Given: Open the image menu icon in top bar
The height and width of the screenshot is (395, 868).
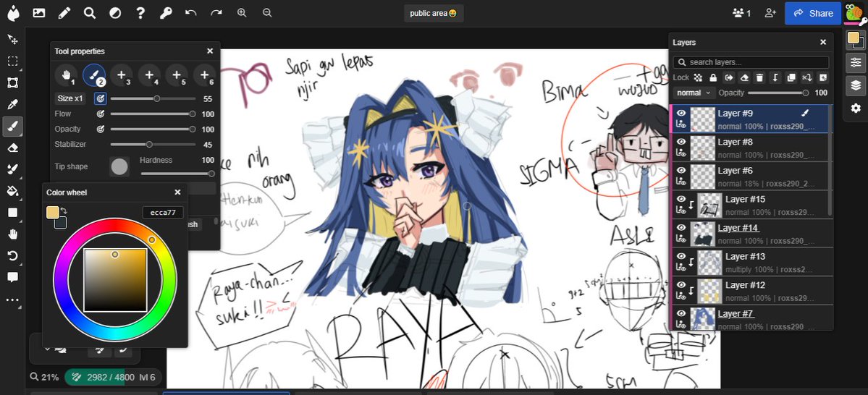Looking at the screenshot, I should 39,13.
